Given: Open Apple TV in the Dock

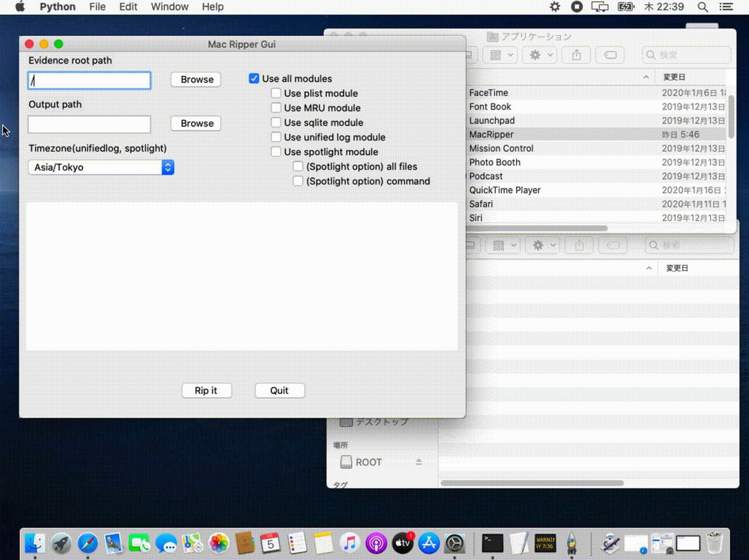Looking at the screenshot, I should pyautogui.click(x=402, y=543).
